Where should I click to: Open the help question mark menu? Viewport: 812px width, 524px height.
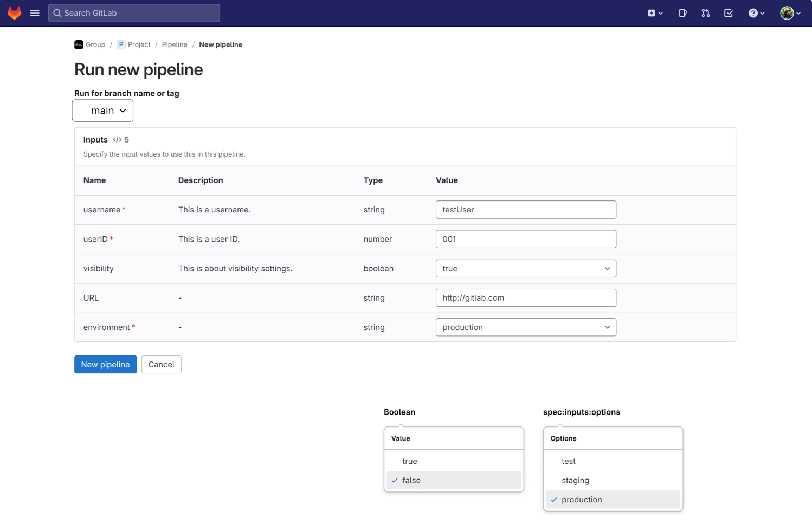click(x=756, y=13)
